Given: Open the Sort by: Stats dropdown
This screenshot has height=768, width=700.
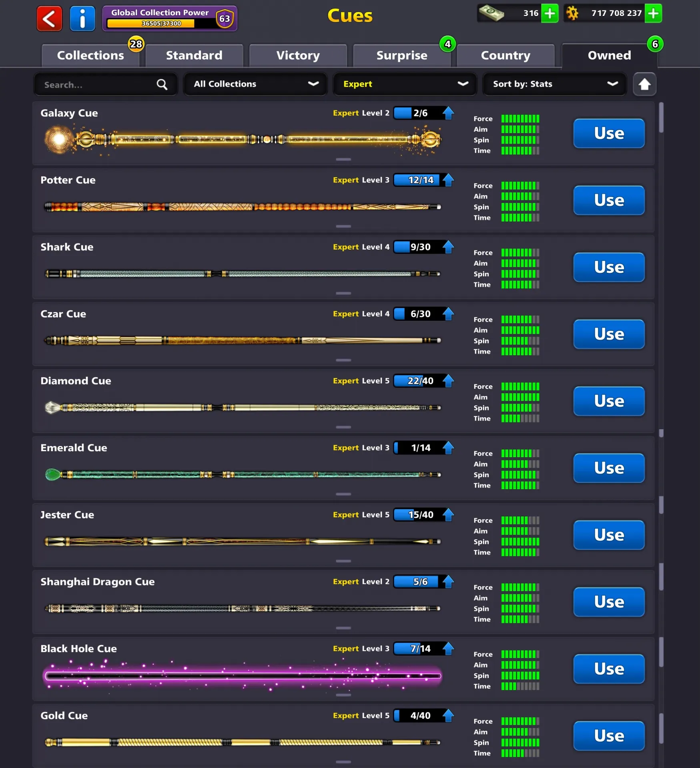Looking at the screenshot, I should pos(554,84).
